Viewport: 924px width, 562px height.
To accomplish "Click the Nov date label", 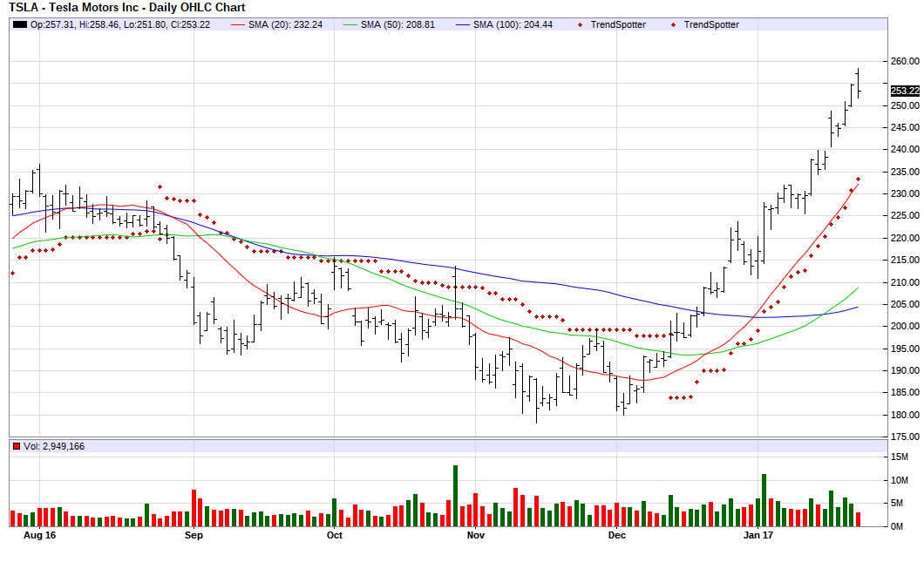I will 476,535.
